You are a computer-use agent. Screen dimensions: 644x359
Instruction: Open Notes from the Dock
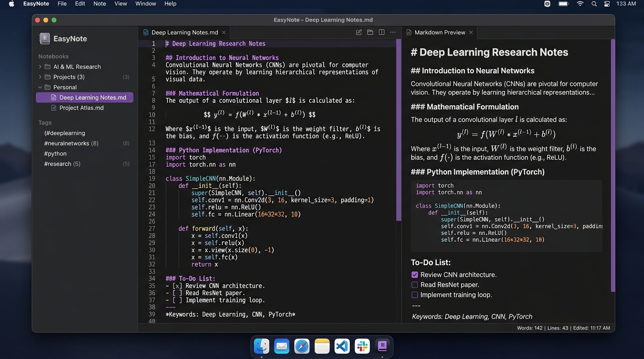[322, 346]
